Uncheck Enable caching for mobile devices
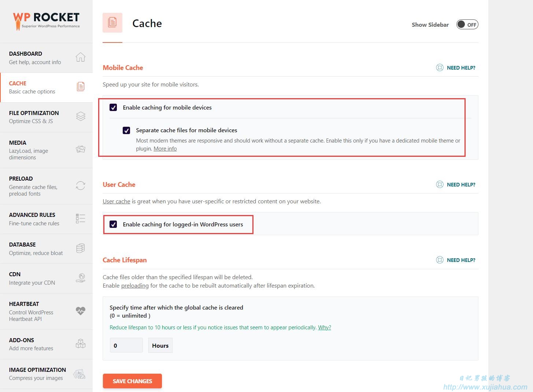Screen dimensions: 533x392 [113, 107]
